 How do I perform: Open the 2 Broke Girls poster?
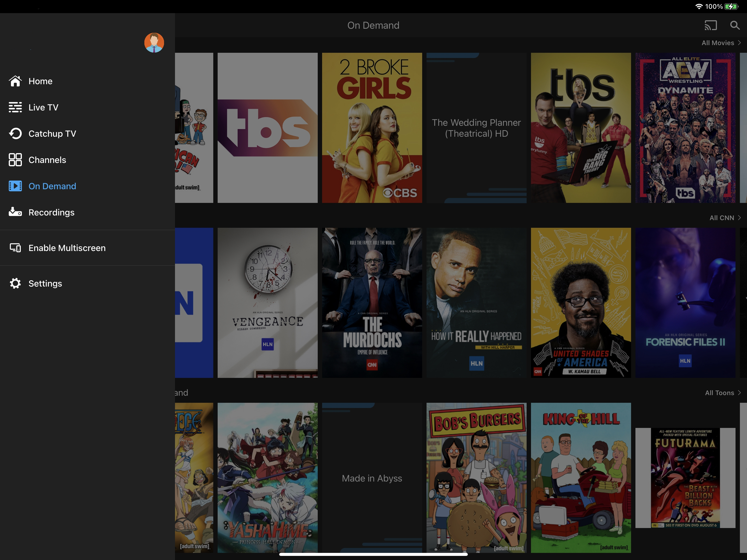tap(372, 128)
